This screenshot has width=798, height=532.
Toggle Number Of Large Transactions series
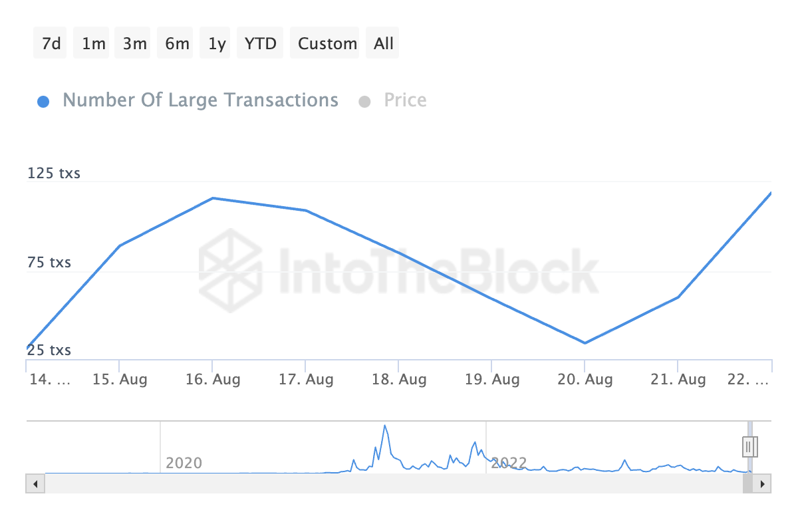coord(200,100)
